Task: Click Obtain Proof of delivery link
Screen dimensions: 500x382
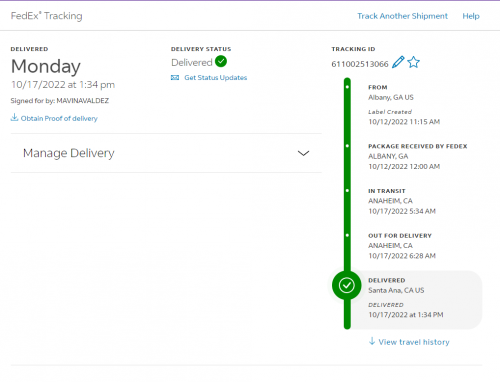Action: tap(59, 118)
